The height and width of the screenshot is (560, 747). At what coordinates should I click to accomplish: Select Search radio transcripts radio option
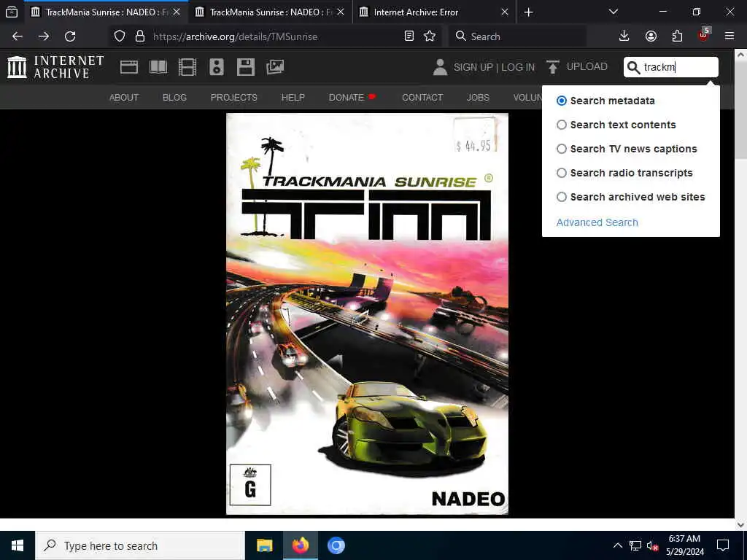point(562,173)
